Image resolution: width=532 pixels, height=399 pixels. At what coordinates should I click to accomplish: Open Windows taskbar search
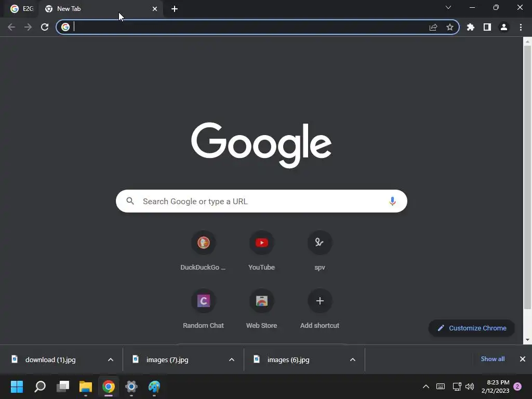pyautogui.click(x=40, y=387)
